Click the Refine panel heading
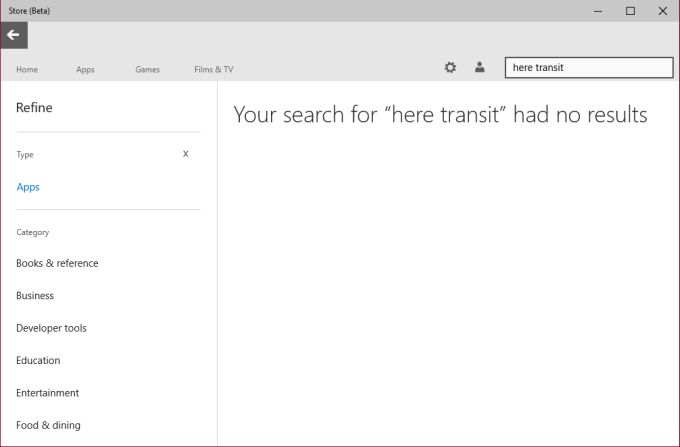The width and height of the screenshot is (680, 447). [x=34, y=108]
